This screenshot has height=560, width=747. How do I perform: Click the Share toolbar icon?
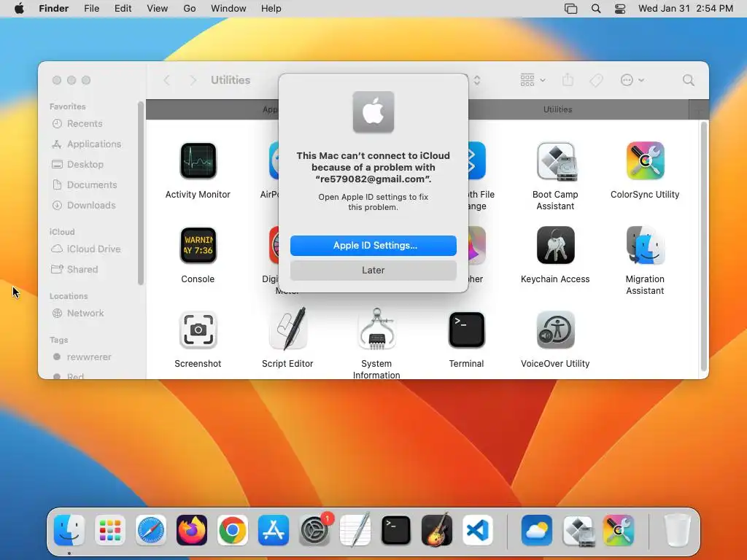coord(568,80)
